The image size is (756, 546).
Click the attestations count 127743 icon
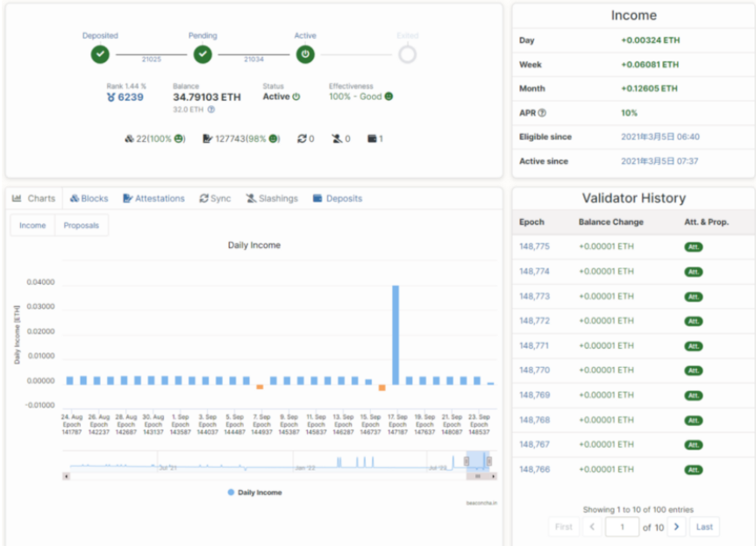tap(207, 138)
